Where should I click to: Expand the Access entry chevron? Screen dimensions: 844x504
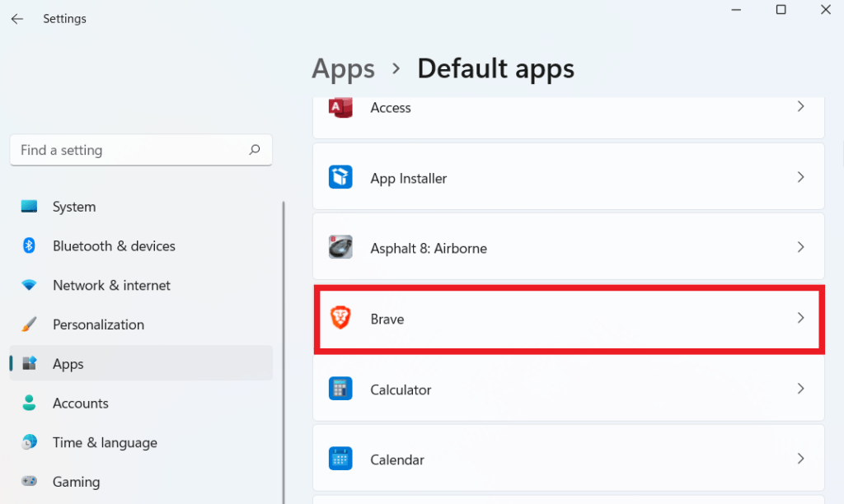pyautogui.click(x=799, y=107)
